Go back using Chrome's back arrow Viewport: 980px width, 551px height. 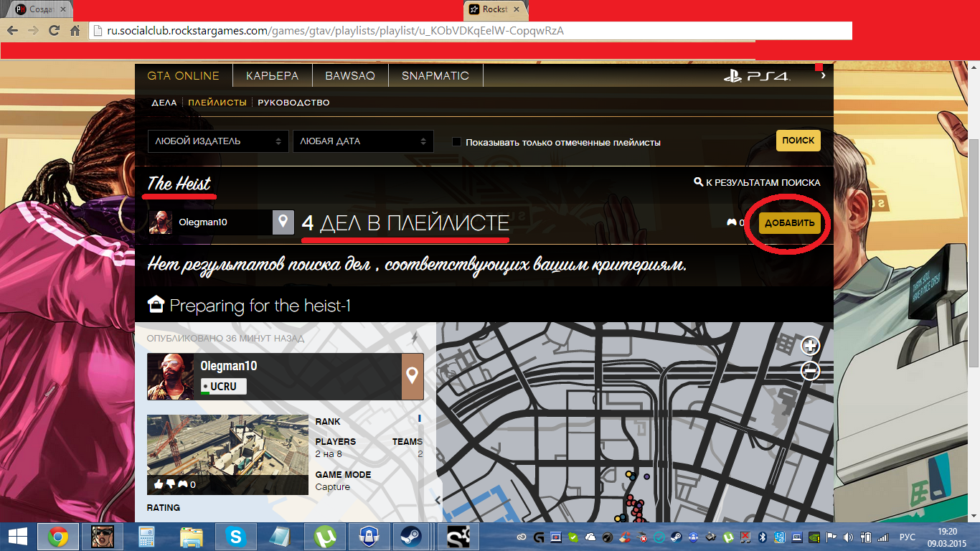[11, 31]
